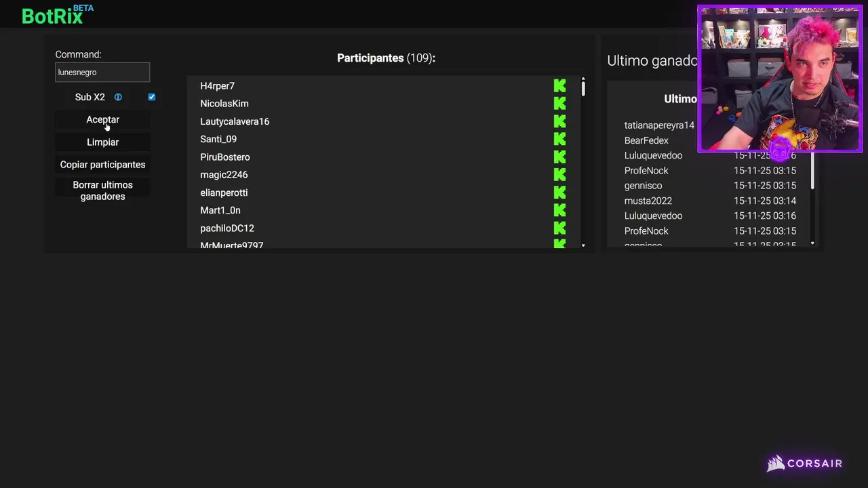Click Kick icon beside elianperotti

559,192
